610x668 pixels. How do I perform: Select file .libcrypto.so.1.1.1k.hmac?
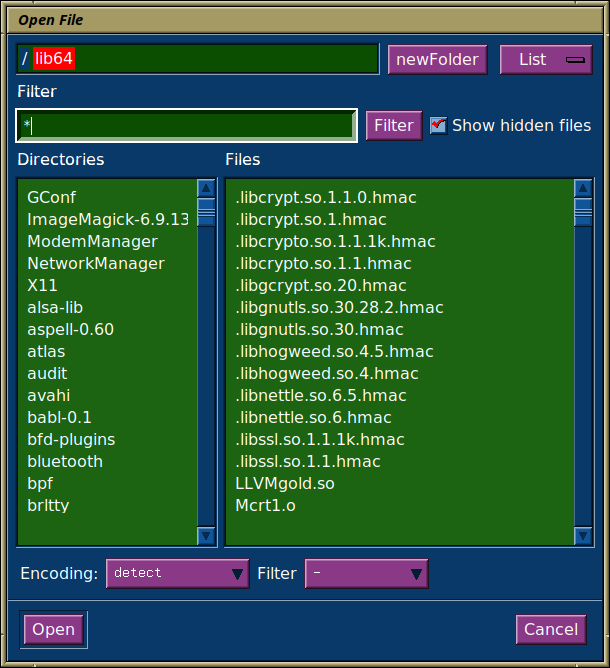point(400,242)
